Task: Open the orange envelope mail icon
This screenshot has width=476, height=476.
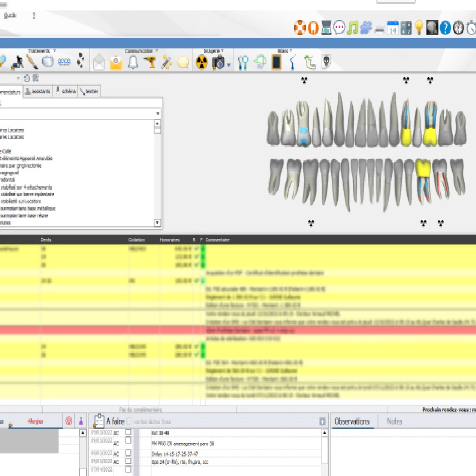Action: [x=116, y=63]
